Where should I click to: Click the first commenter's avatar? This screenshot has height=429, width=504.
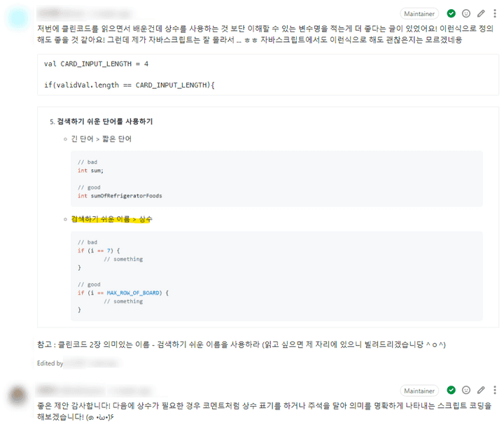17,19
